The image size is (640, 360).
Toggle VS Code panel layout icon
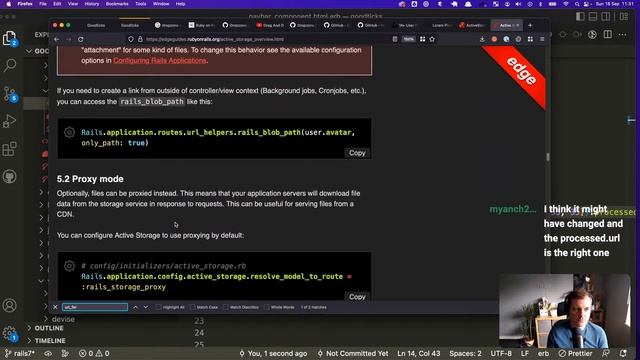click(x=593, y=16)
